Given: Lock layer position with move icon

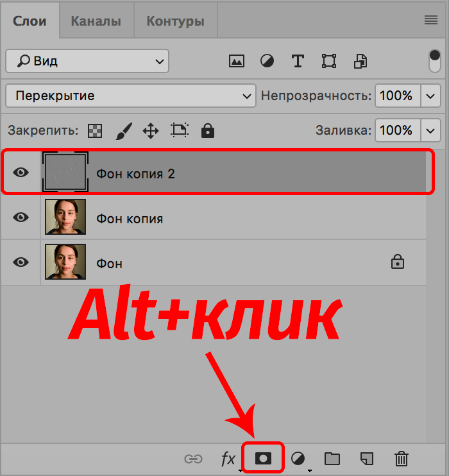Looking at the screenshot, I should point(150,131).
